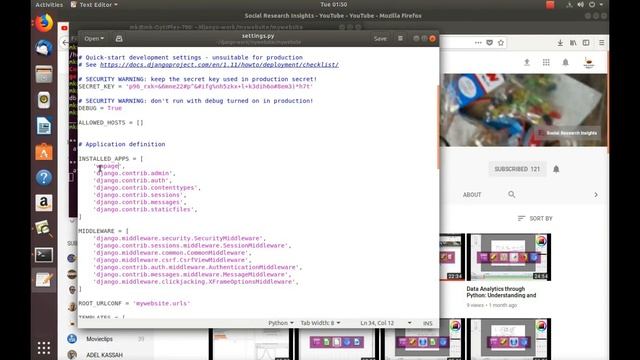Image resolution: width=640 pixels, height=360 pixels.
Task: Click the SUBSCRIBED 121 button
Action: [x=517, y=169]
